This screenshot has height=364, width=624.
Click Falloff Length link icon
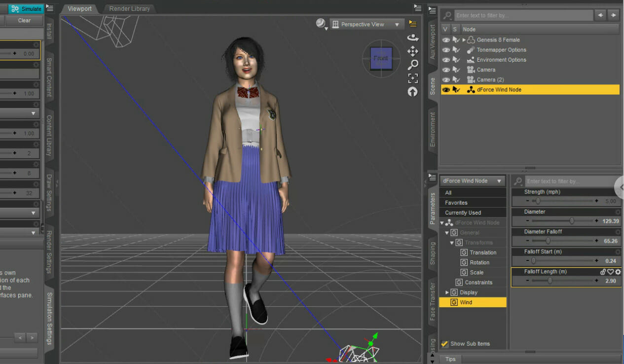[603, 272]
